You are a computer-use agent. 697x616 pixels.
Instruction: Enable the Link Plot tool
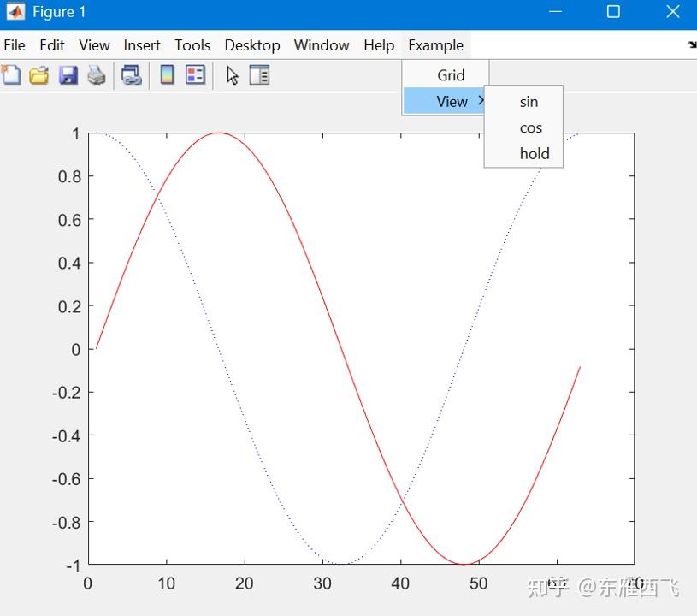pyautogui.click(x=130, y=75)
